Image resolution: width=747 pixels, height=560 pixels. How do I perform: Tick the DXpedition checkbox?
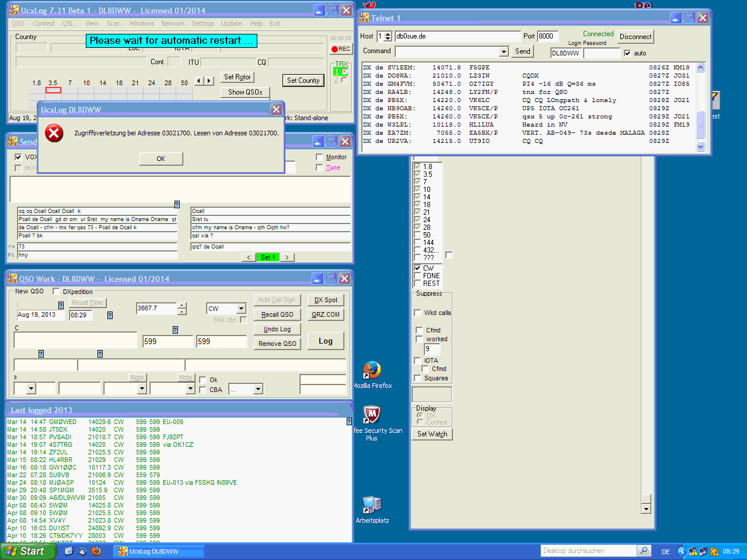point(56,291)
